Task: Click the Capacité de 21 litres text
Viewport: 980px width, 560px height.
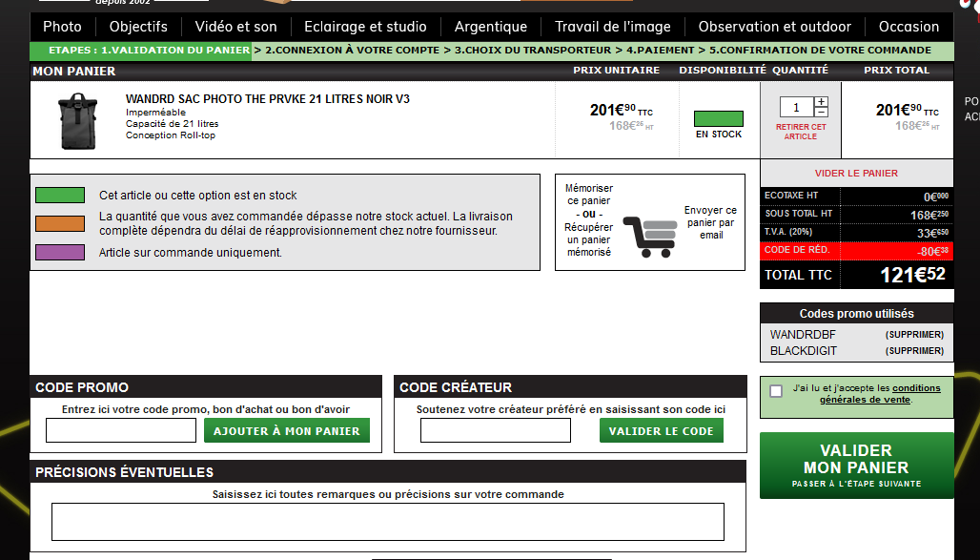Action: pyautogui.click(x=172, y=124)
